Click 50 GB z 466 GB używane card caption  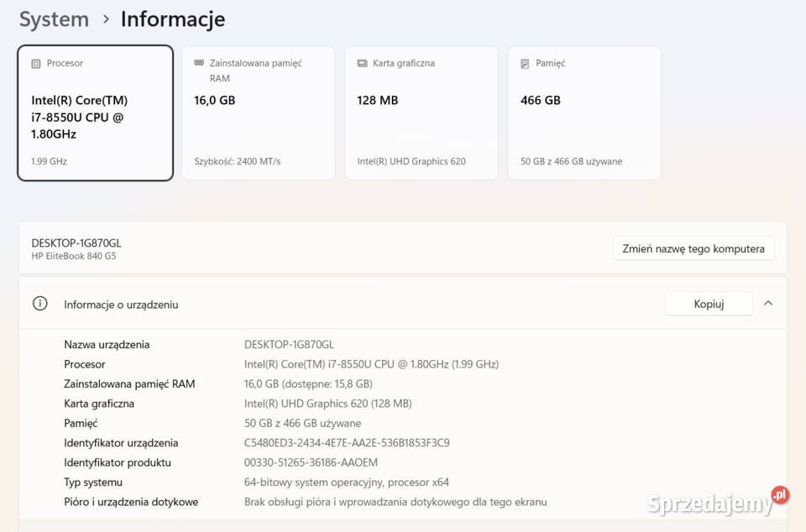click(571, 161)
